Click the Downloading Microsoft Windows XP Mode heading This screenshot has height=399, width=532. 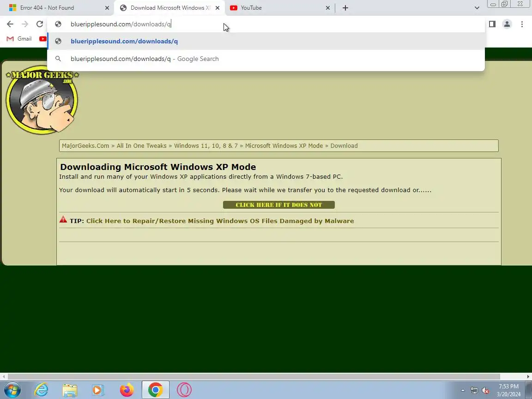point(158,167)
